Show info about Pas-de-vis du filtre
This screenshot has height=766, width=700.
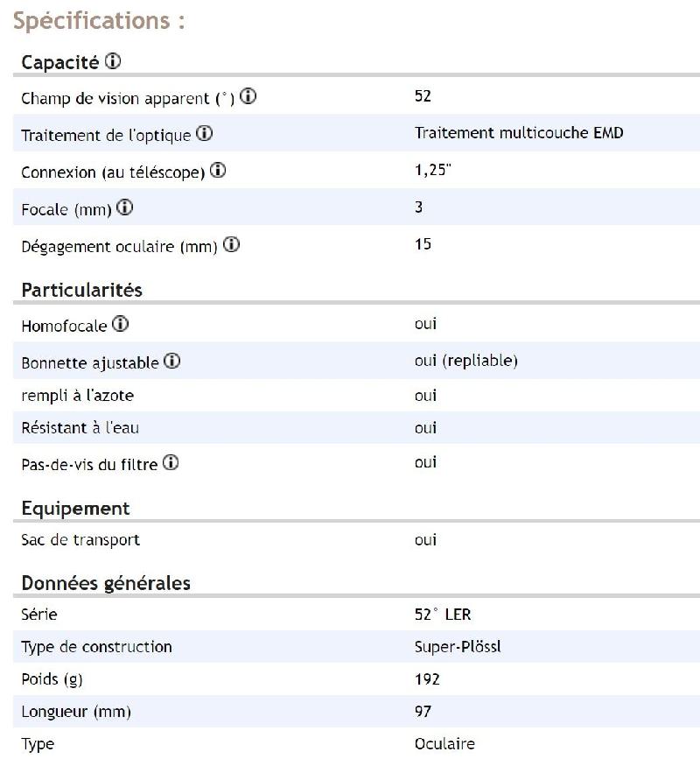point(171,463)
